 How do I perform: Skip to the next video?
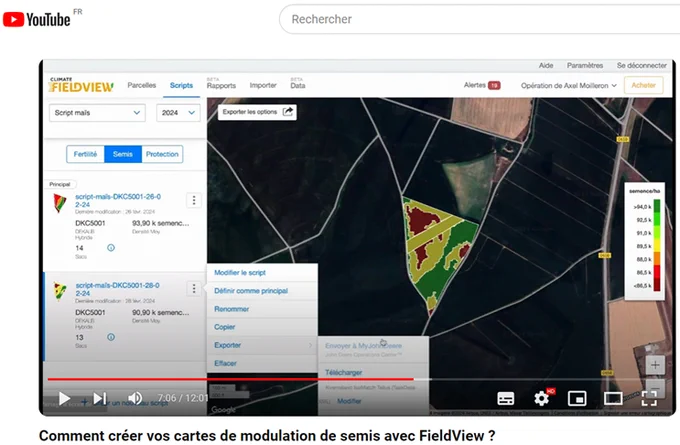100,398
